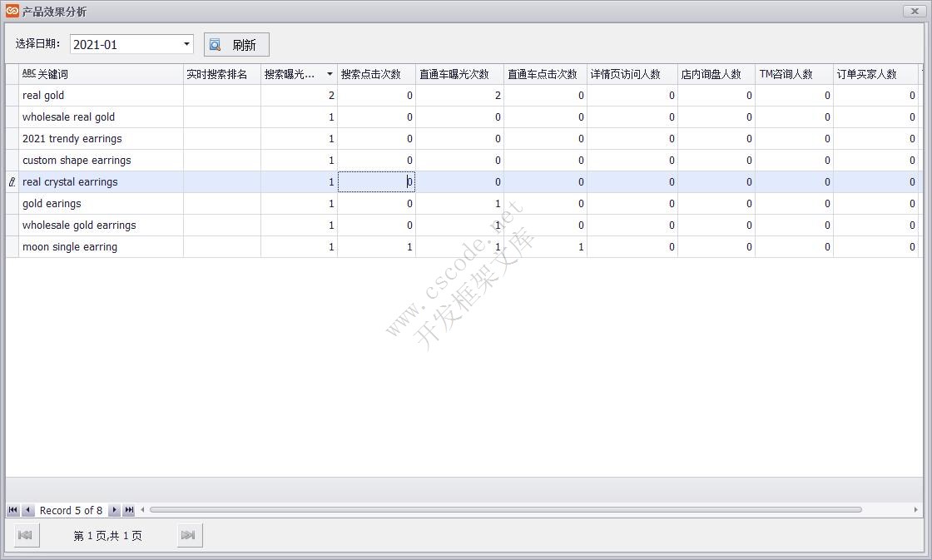Viewport: 932px width, 560px height.
Task: Click the ABC icon in 关键词 header
Action: click(28, 73)
